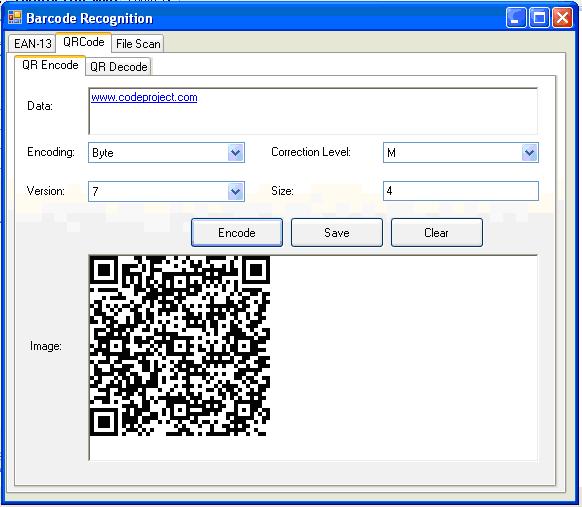Click the Encoding combo box showing Byte
Viewport: 582px width, 507px height.
[x=166, y=153]
